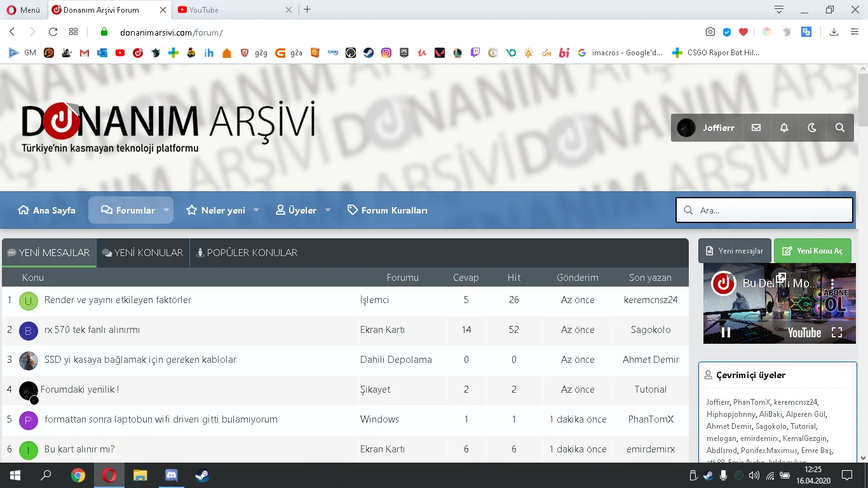Image resolution: width=868 pixels, height=488 pixels.
Task: Open notifications bell in forum header
Action: coord(784,128)
